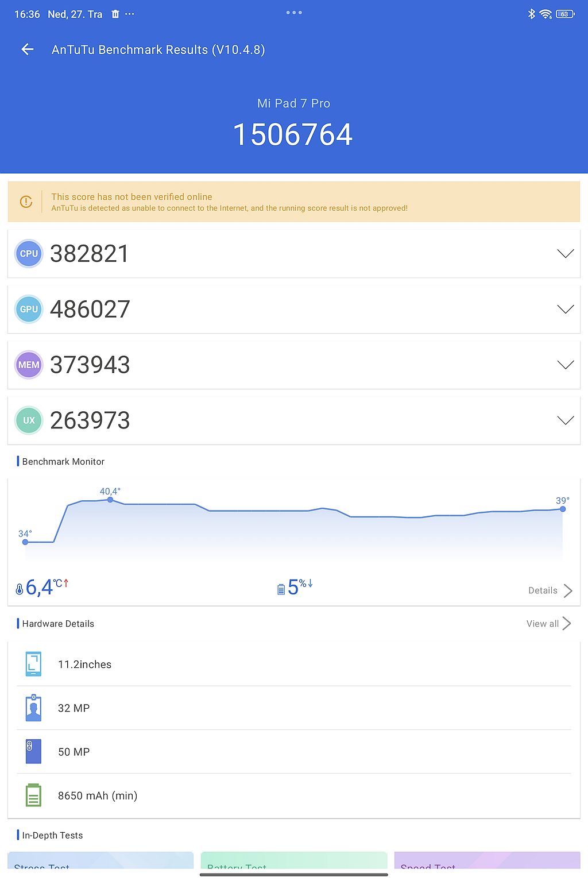Screen dimensions: 588x881
Task: Tap the date Ned, 27. Tra
Action: click(75, 14)
